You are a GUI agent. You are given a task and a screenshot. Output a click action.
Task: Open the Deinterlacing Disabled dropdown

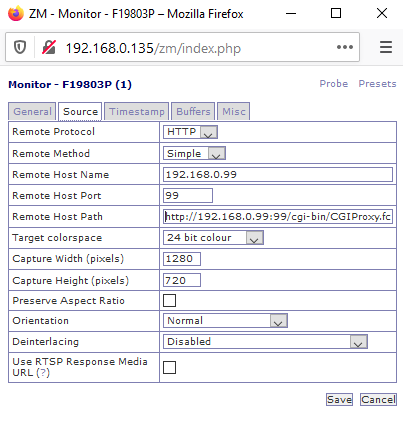pyautogui.click(x=265, y=342)
